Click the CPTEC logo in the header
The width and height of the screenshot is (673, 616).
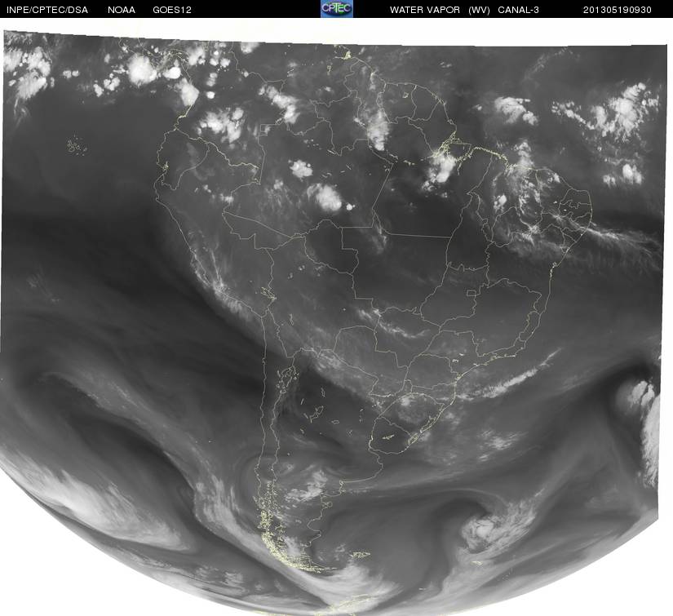[337, 9]
